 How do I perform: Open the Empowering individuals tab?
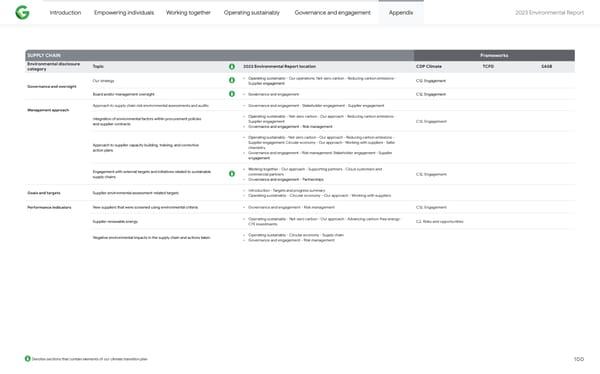click(x=124, y=13)
